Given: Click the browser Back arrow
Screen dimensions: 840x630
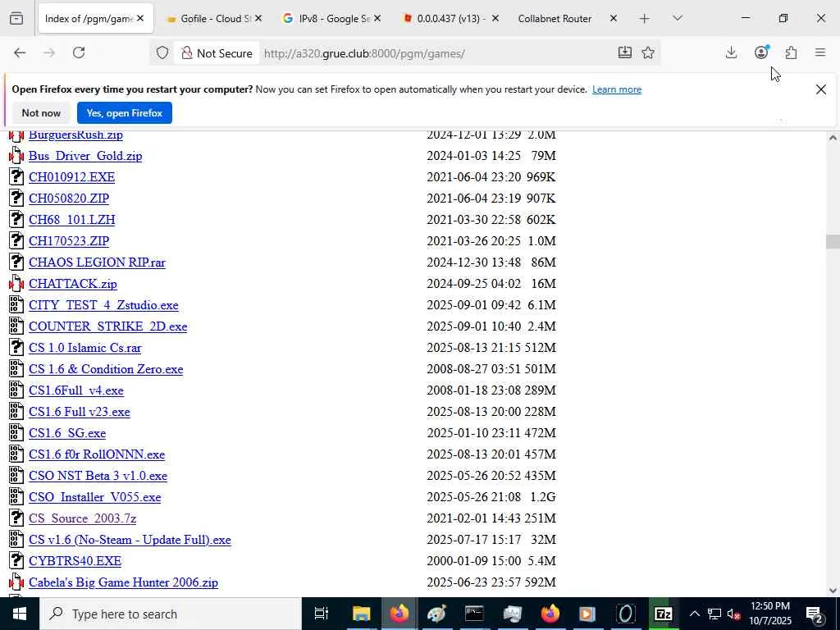Looking at the screenshot, I should pyautogui.click(x=20, y=52).
